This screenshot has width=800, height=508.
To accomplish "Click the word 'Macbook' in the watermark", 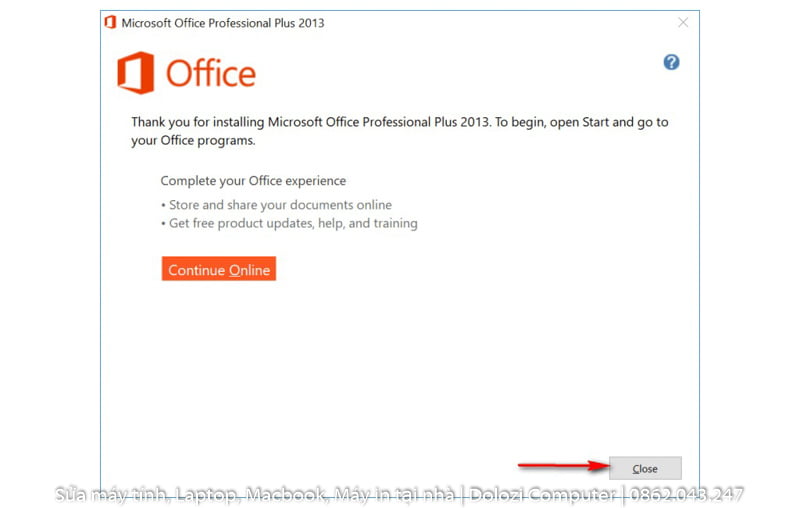I will click(286, 494).
